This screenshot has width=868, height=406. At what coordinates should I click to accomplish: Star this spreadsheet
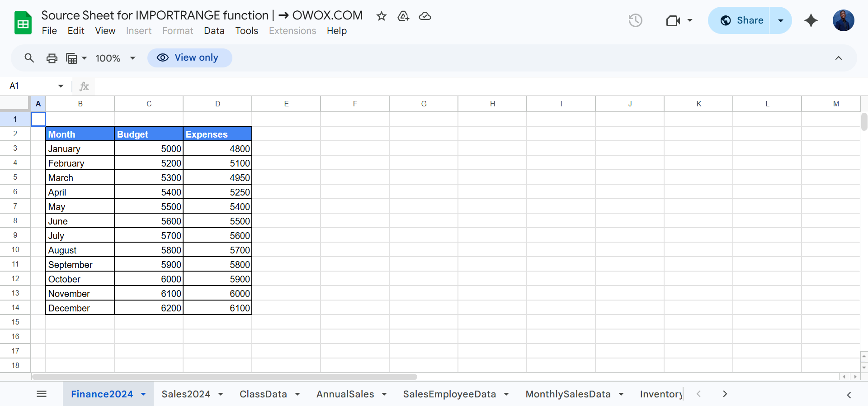pyautogui.click(x=382, y=16)
